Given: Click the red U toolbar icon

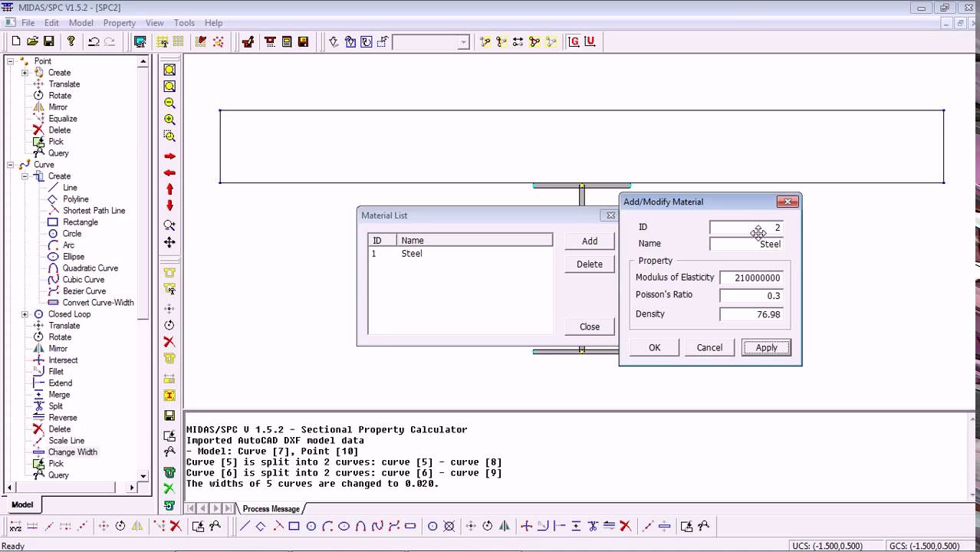Looking at the screenshot, I should [x=589, y=41].
